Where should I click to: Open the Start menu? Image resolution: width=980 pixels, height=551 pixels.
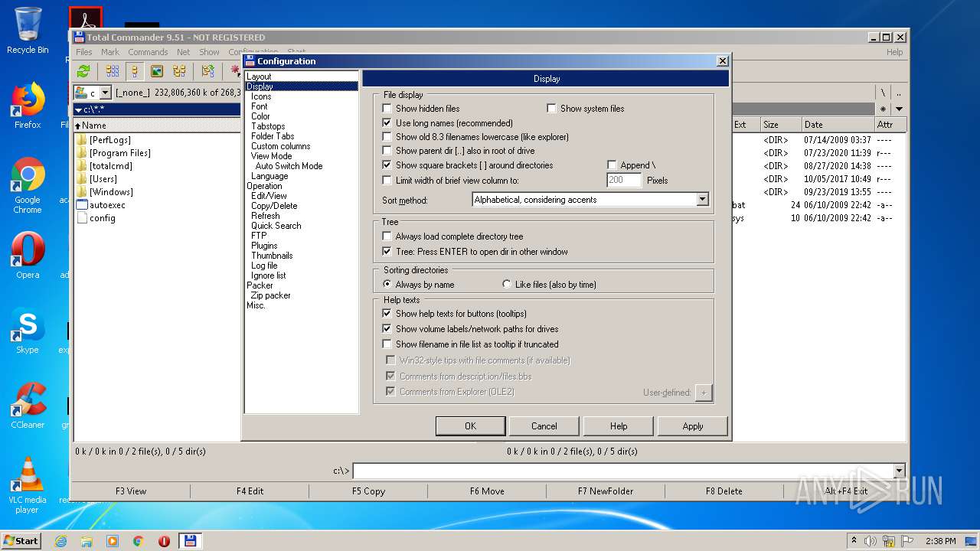tap(21, 541)
